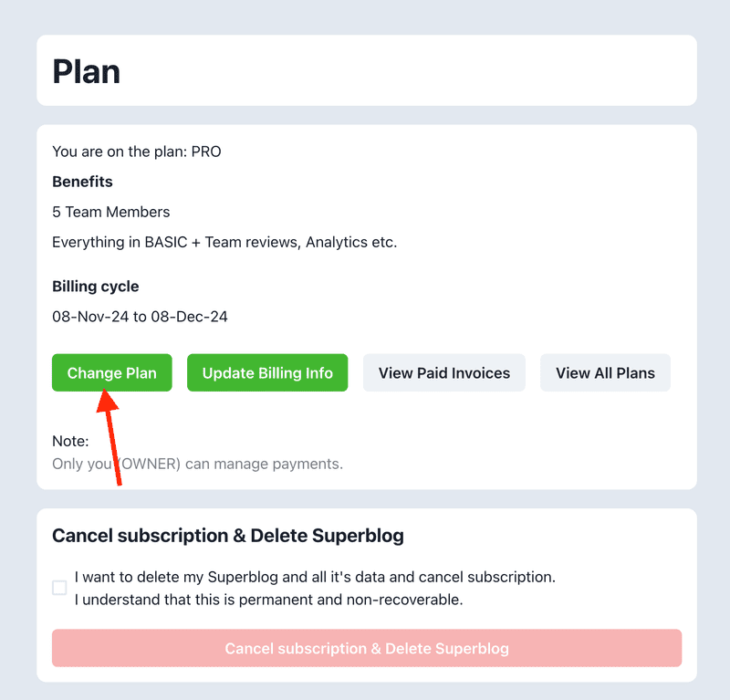730x700 pixels.
Task: Click the "can manage payments" note text
Action: pyautogui.click(x=265, y=464)
